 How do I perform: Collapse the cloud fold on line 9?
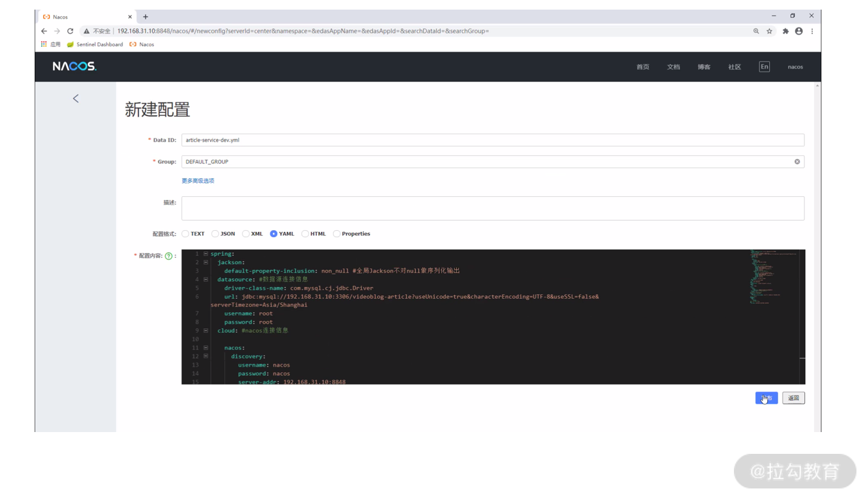click(x=205, y=331)
